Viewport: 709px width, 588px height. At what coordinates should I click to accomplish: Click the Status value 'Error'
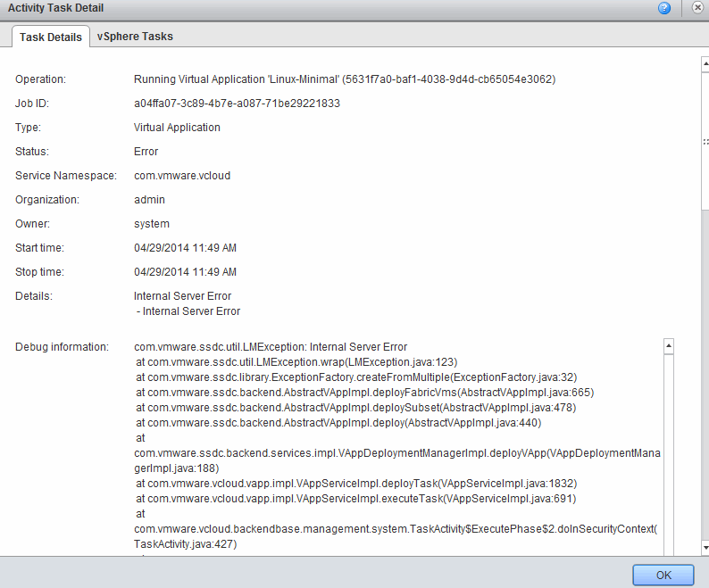point(146,152)
